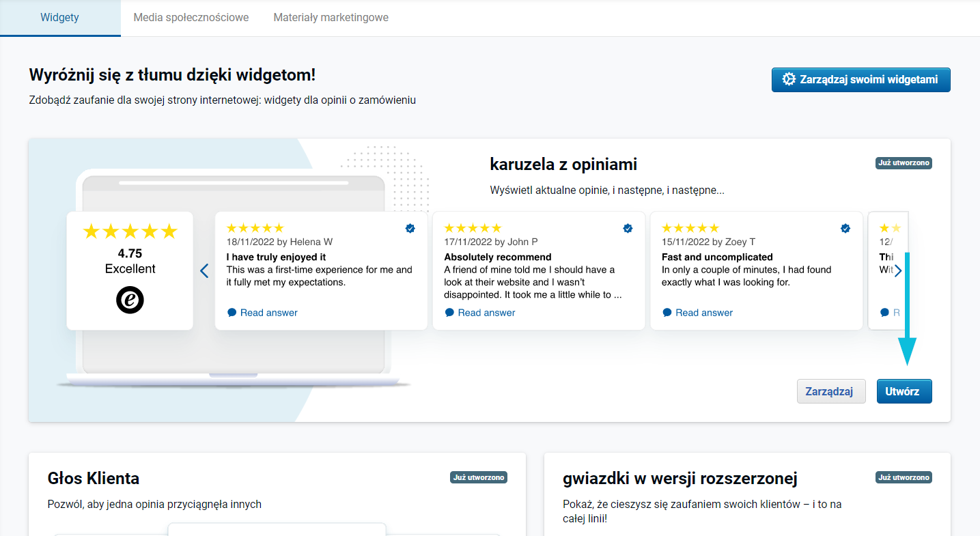Click Już utworzono badge on Głos Klienta card
The width and height of the screenshot is (980, 536).
pos(479,477)
